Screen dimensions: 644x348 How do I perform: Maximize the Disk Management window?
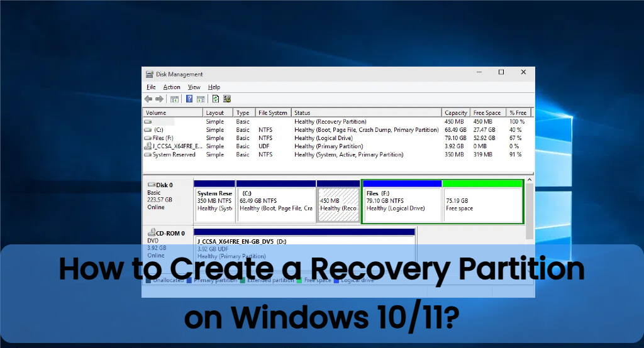pyautogui.click(x=501, y=72)
